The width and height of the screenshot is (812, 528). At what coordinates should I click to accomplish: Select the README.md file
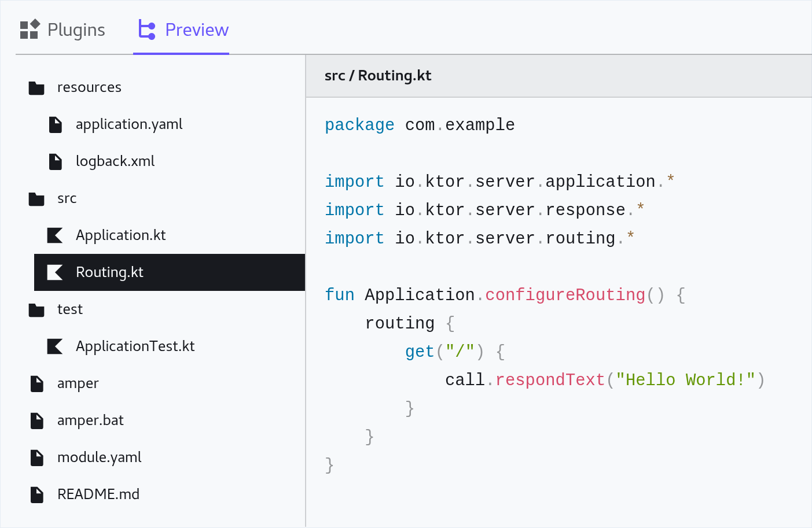98,494
